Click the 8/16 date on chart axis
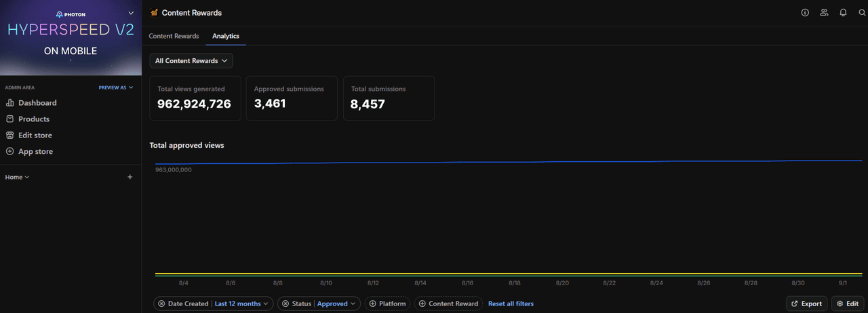The height and width of the screenshot is (313, 868). coord(467,283)
